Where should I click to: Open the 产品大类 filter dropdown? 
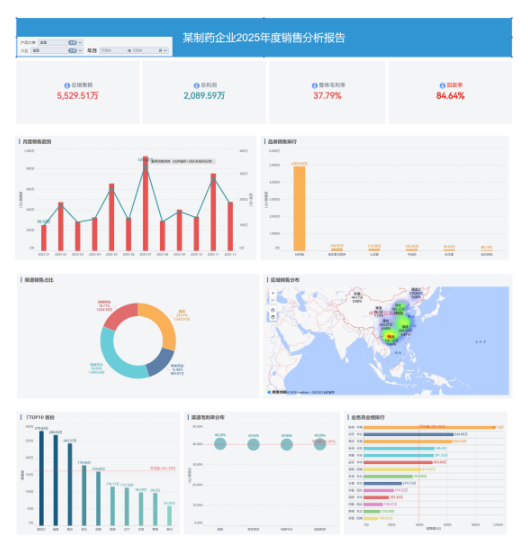[61, 42]
